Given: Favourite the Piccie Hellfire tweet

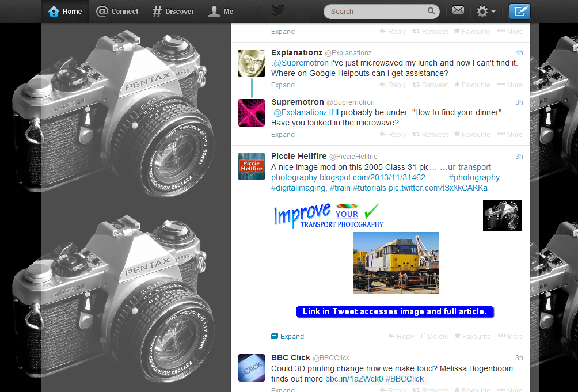Looking at the screenshot, I should [x=473, y=336].
